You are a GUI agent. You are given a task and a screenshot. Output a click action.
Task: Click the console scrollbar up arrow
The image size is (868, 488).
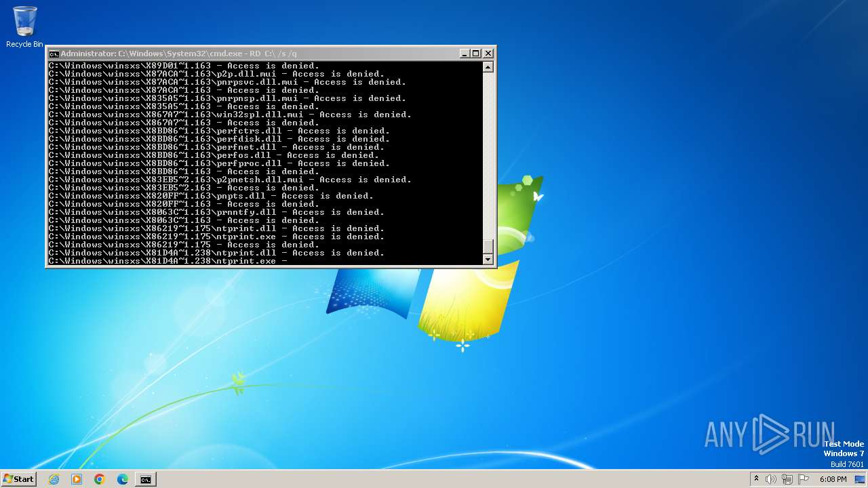(488, 67)
